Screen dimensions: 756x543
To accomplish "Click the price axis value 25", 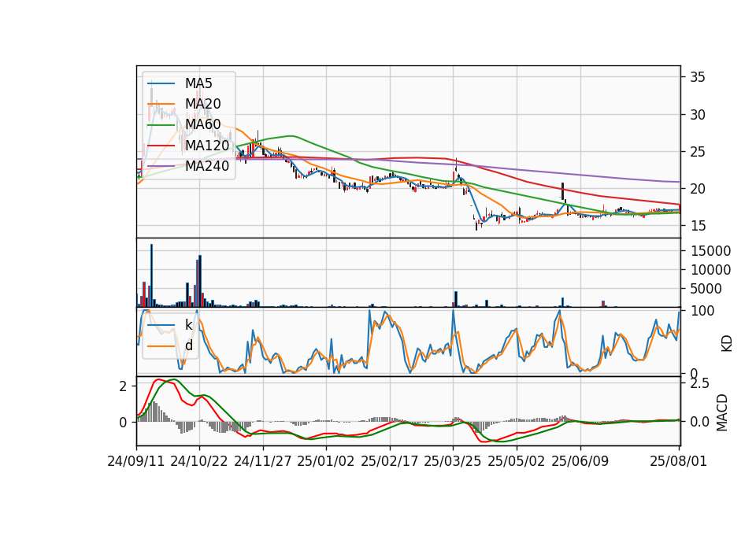I will [x=698, y=152].
